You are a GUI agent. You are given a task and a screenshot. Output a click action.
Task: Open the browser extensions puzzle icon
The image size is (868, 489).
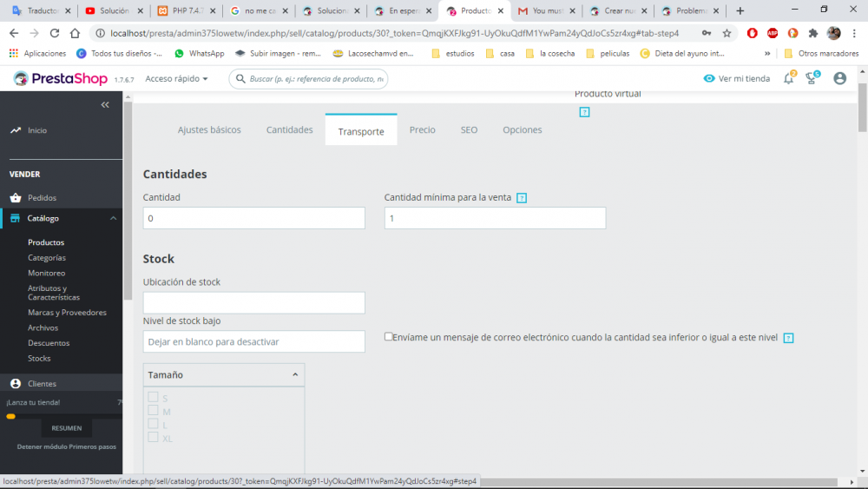tap(813, 33)
